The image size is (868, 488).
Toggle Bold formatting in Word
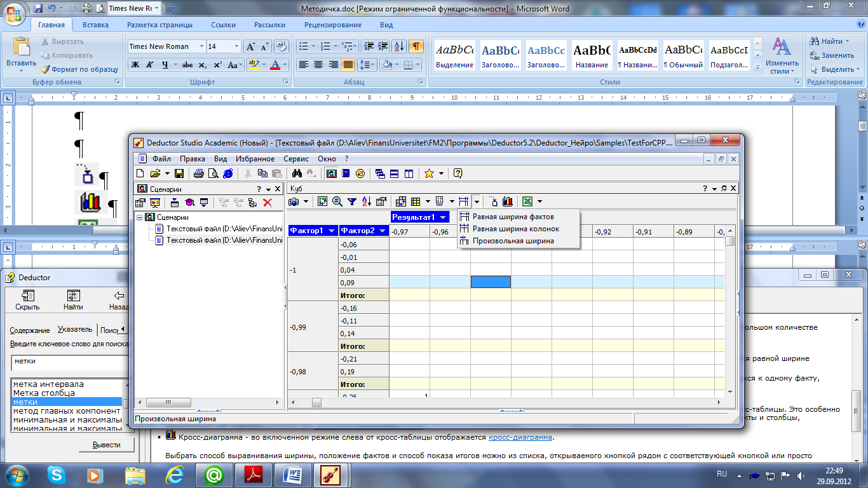pyautogui.click(x=135, y=65)
